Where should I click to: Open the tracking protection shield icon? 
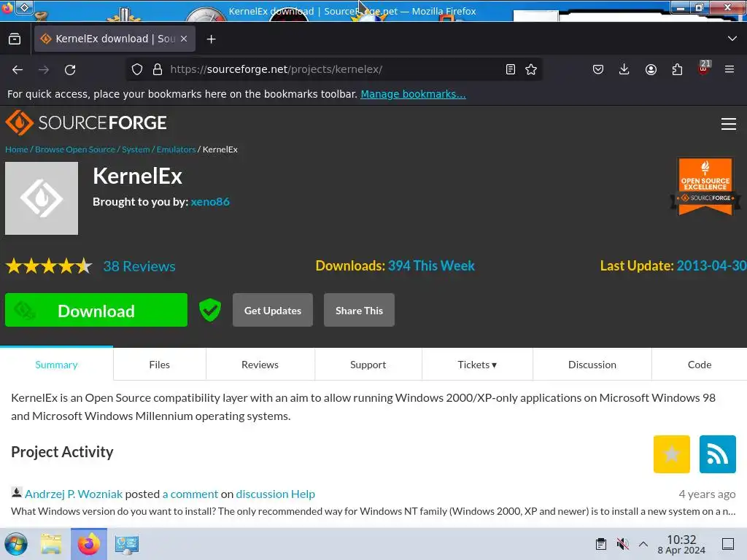click(137, 69)
